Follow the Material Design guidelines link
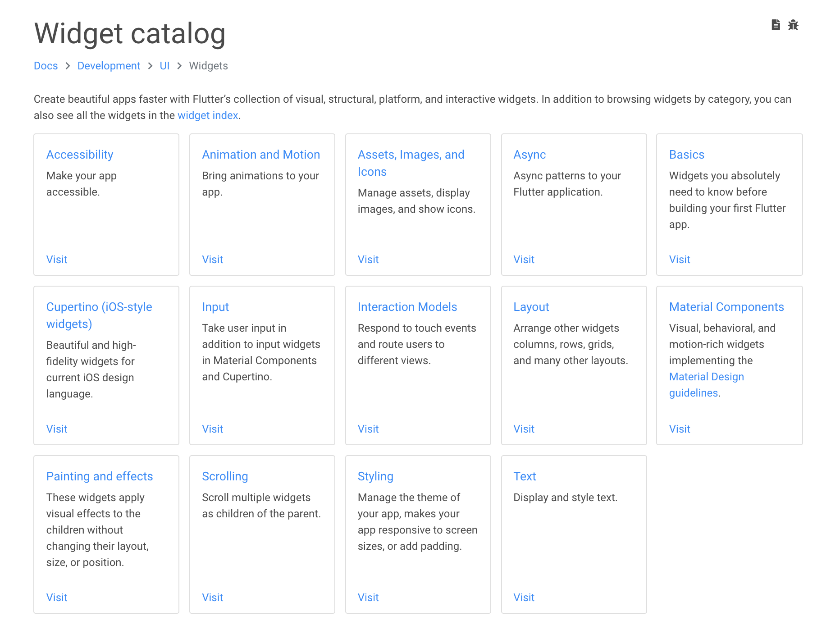Viewport: 840px width, 639px height. (706, 385)
